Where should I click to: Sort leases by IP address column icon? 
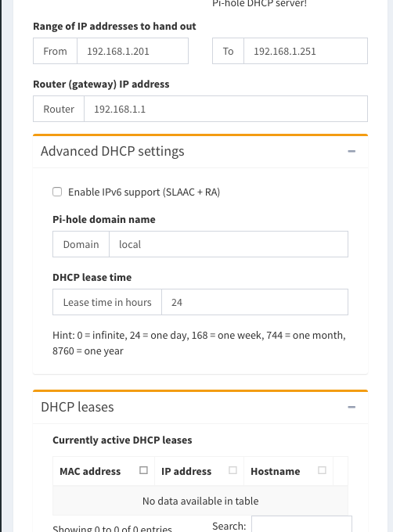pyautogui.click(x=233, y=470)
